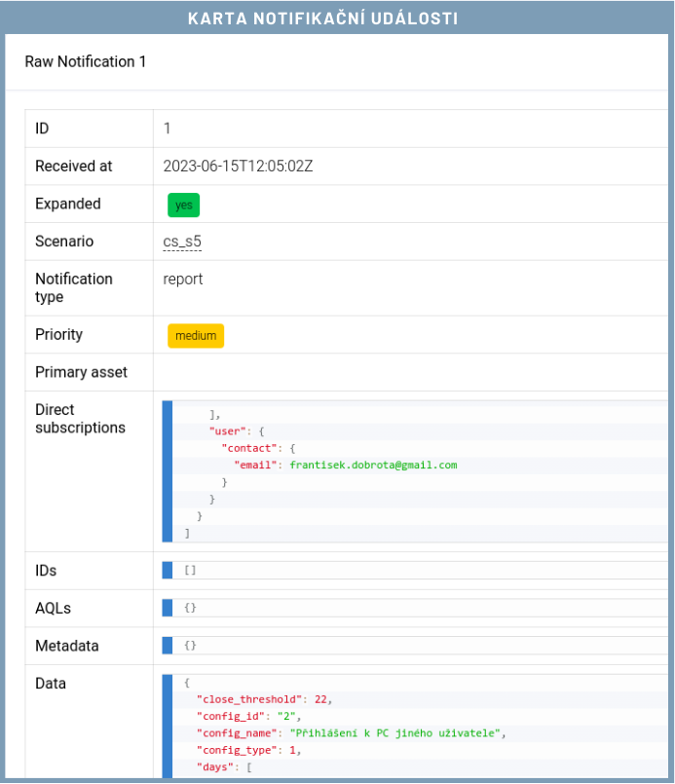Click the ID value 1
This screenshot has width=675, height=784.
pos(168,129)
